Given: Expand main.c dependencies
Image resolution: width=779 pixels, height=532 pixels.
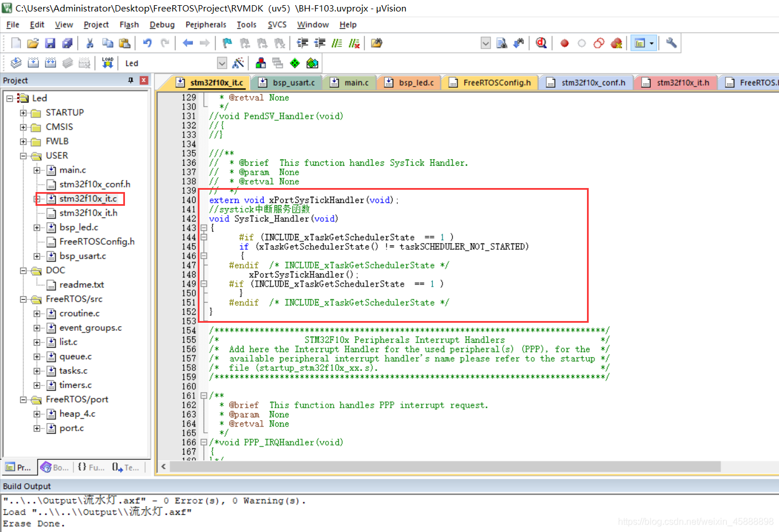Looking at the screenshot, I should 37,170.
